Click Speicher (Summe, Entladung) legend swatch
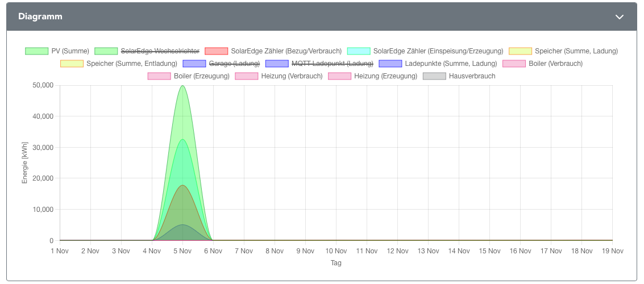This screenshot has height=284, width=644. click(72, 64)
